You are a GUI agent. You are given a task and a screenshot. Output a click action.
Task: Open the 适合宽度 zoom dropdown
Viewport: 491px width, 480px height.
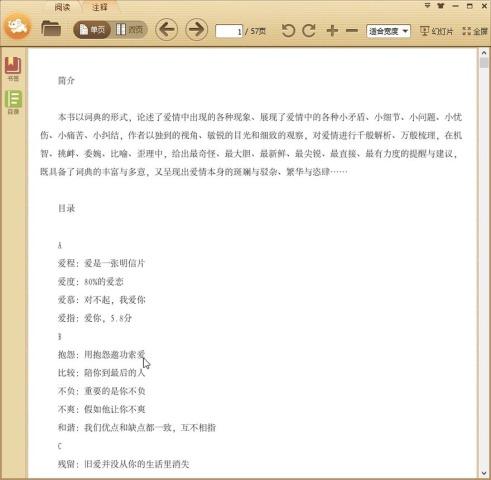pos(388,31)
